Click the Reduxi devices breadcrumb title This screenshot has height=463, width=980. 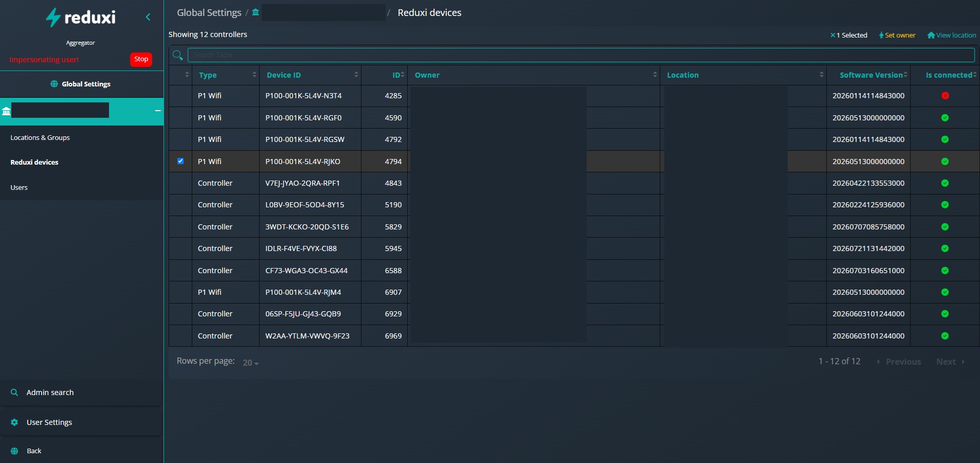429,13
